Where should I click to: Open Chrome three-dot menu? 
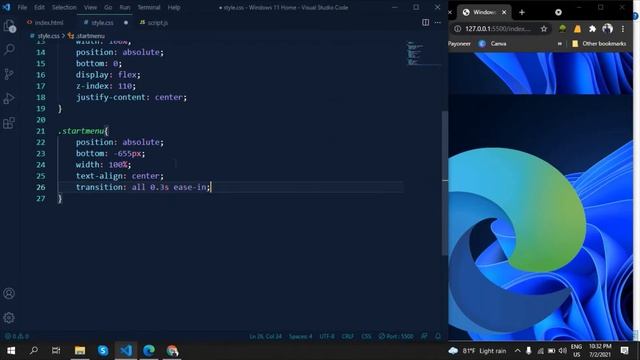point(623,29)
